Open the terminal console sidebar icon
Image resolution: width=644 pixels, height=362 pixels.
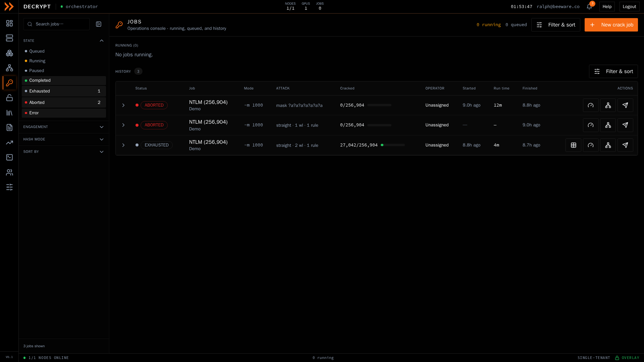coord(9,158)
